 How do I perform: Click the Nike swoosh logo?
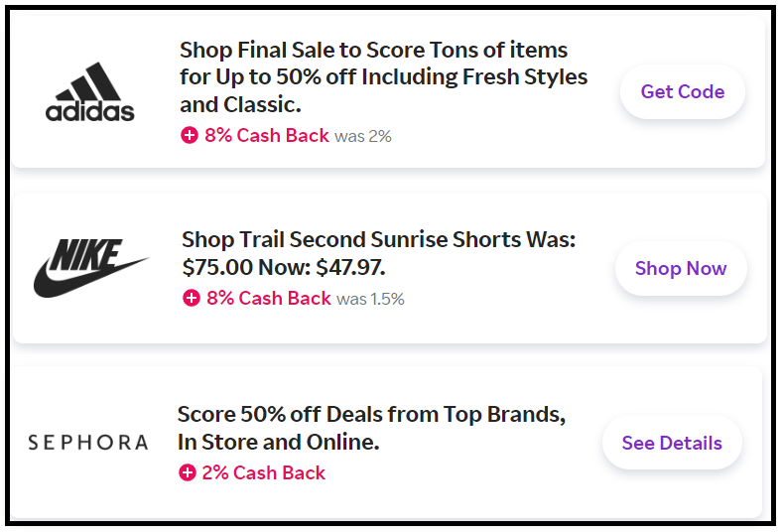click(90, 268)
